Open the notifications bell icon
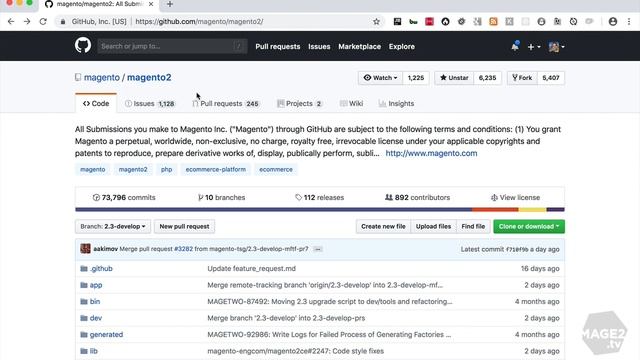640x360 pixels. point(515,47)
